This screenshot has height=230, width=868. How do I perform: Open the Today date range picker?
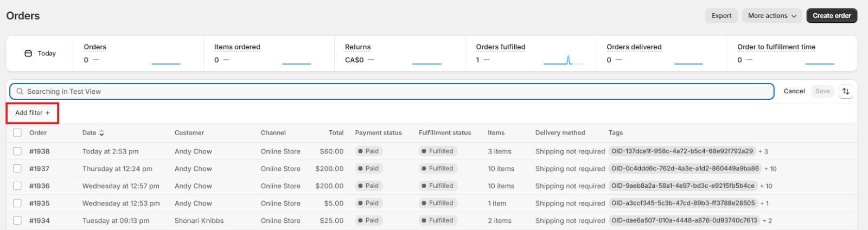coord(40,53)
